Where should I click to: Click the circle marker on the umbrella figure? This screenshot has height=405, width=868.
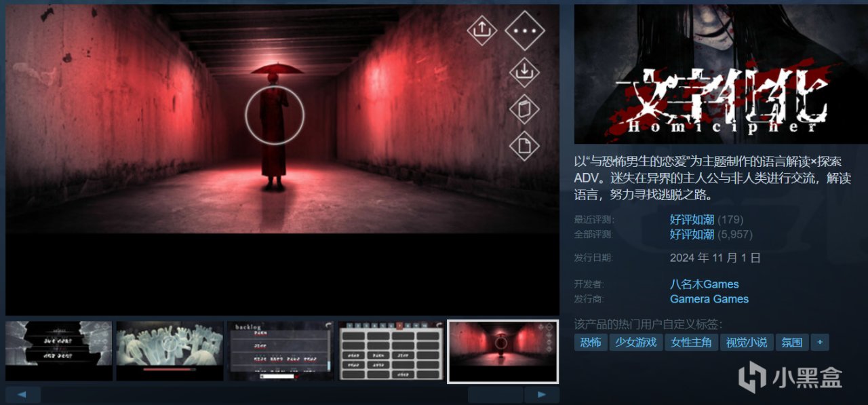(275, 115)
